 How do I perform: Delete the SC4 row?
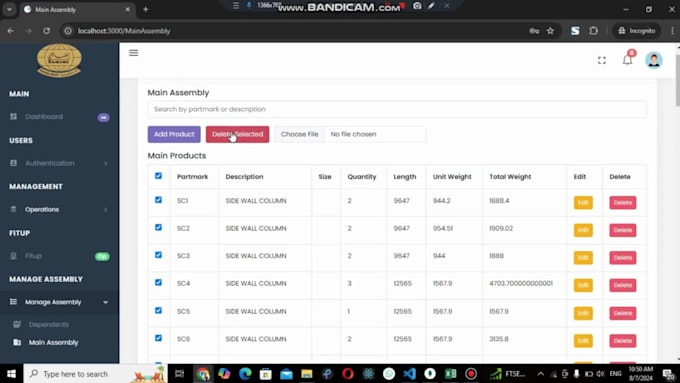tap(622, 285)
